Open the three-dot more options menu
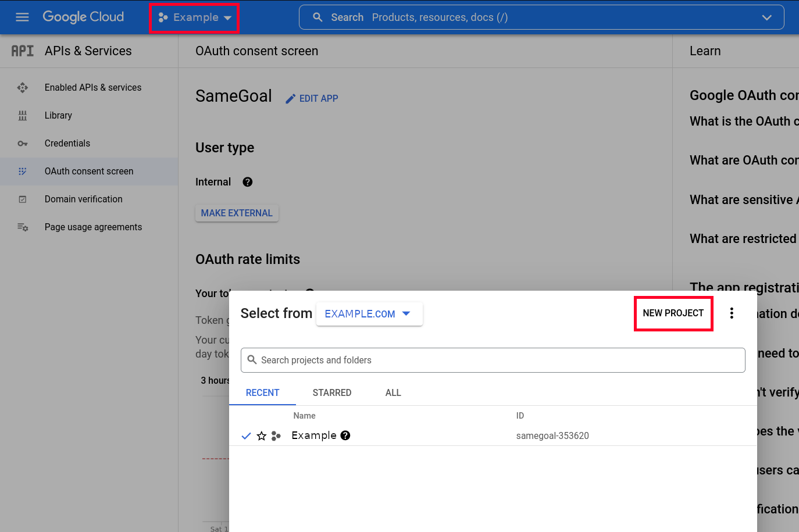This screenshot has height=532, width=799. point(732,313)
